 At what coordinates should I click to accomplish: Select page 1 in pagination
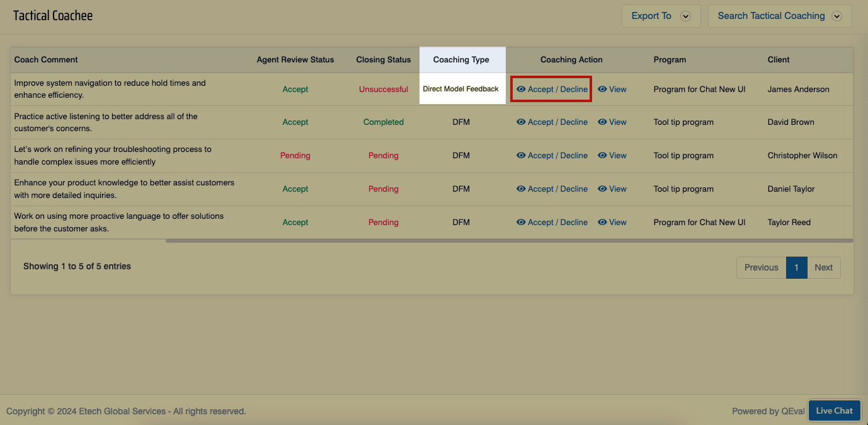796,267
